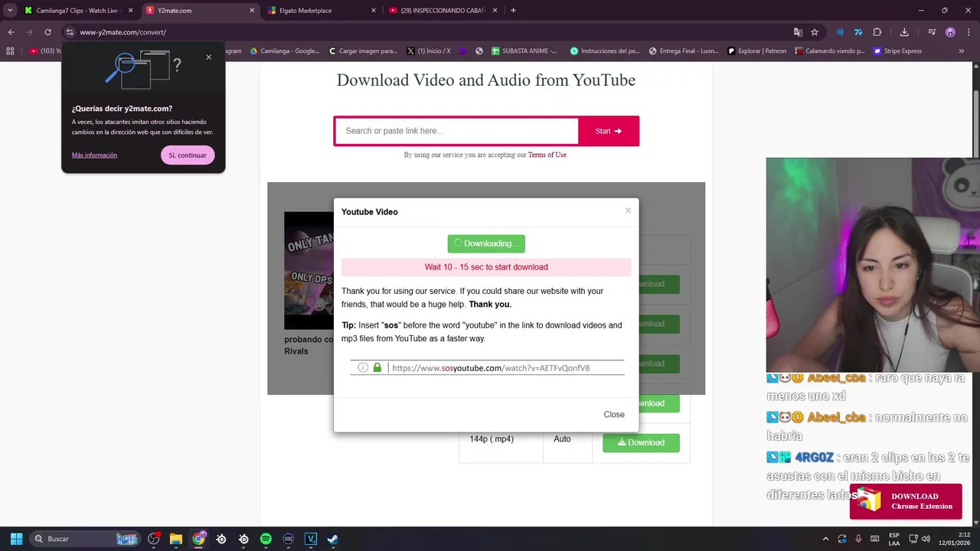Image resolution: width=980 pixels, height=551 pixels.
Task: Expand the bookmarks overflow chevron
Action: pyautogui.click(x=962, y=51)
